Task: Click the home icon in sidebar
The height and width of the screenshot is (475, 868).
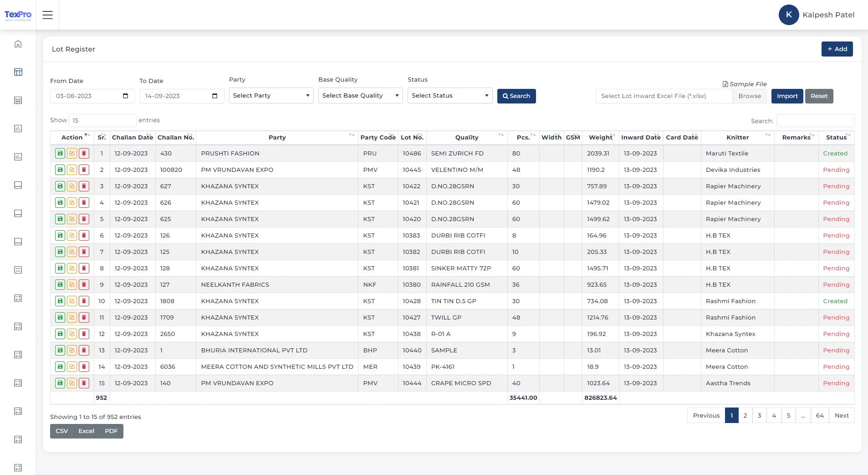Action: tap(18, 44)
